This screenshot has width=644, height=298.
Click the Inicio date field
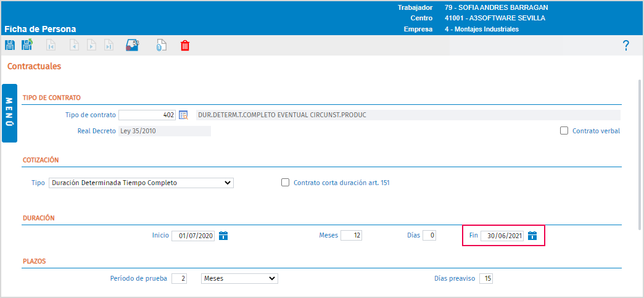click(193, 236)
